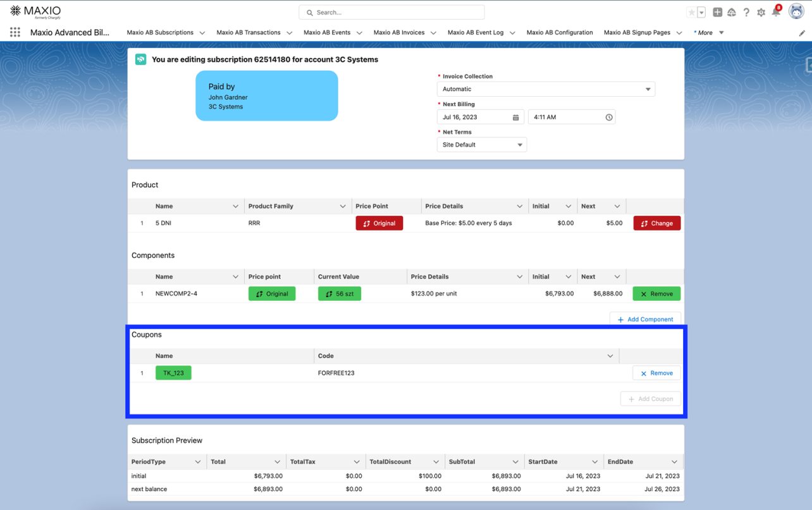The width and height of the screenshot is (812, 510).
Task: Click the global search input field
Action: 391,12
